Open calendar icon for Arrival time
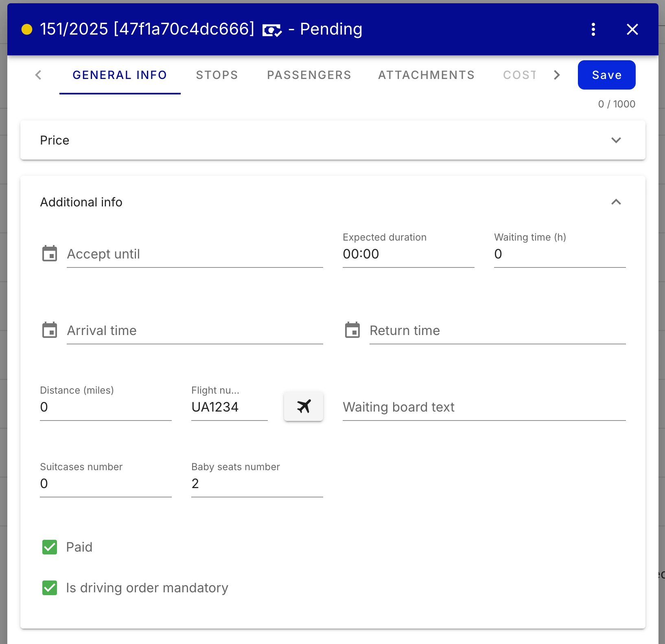Screen dimensions: 665x644 (x=50, y=330)
